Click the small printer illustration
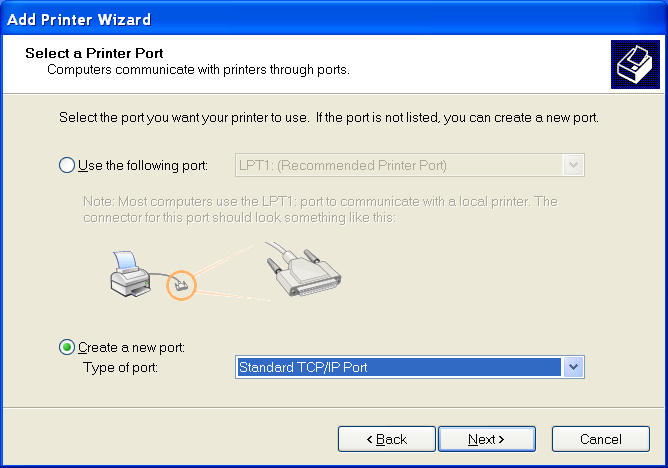This screenshot has width=668, height=468. pos(128,276)
